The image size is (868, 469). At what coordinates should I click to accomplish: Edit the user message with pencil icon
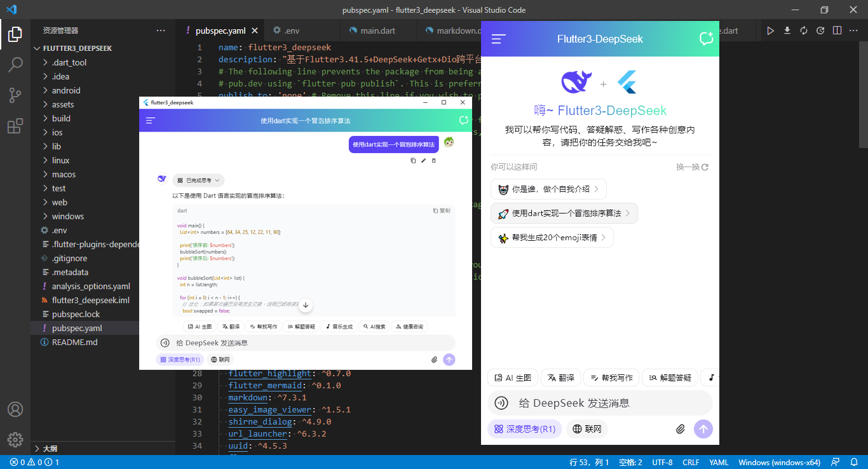(424, 161)
